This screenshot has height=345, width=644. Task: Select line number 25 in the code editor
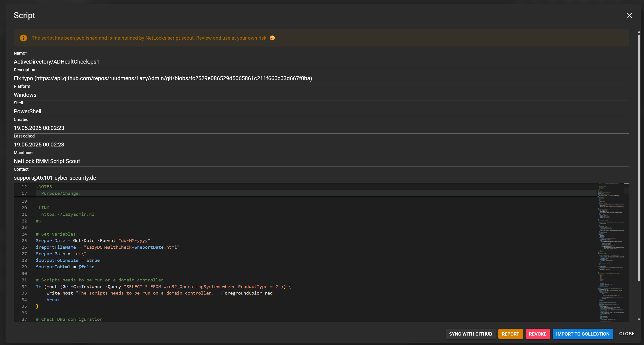[x=24, y=241]
